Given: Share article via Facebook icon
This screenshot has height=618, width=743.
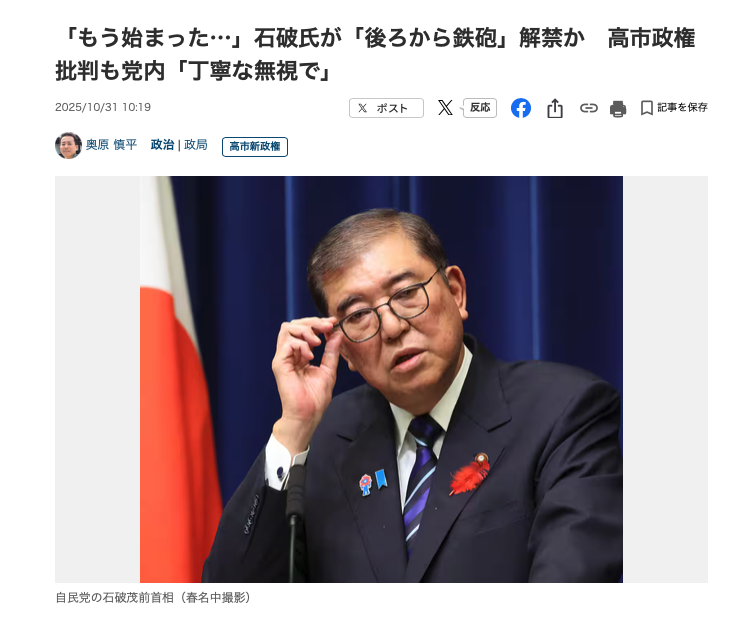Looking at the screenshot, I should tap(521, 108).
